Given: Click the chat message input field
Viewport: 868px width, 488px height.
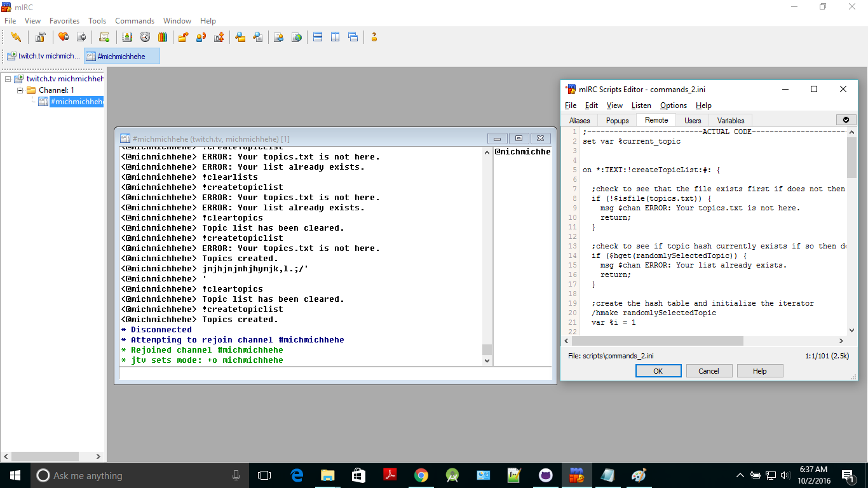Looking at the screenshot, I should pyautogui.click(x=335, y=374).
